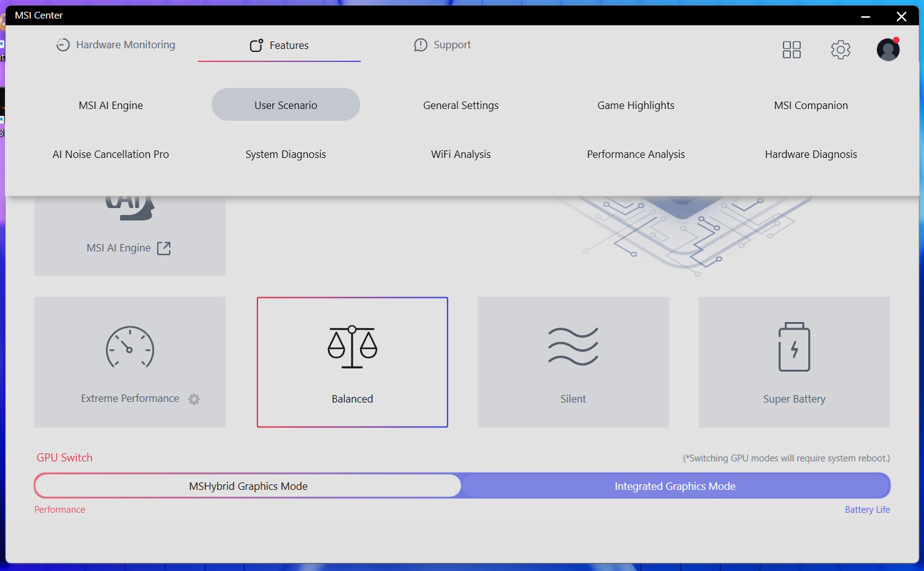Screen dimensions: 924x571
Task: Click the Battery Life label
Action: 868,510
